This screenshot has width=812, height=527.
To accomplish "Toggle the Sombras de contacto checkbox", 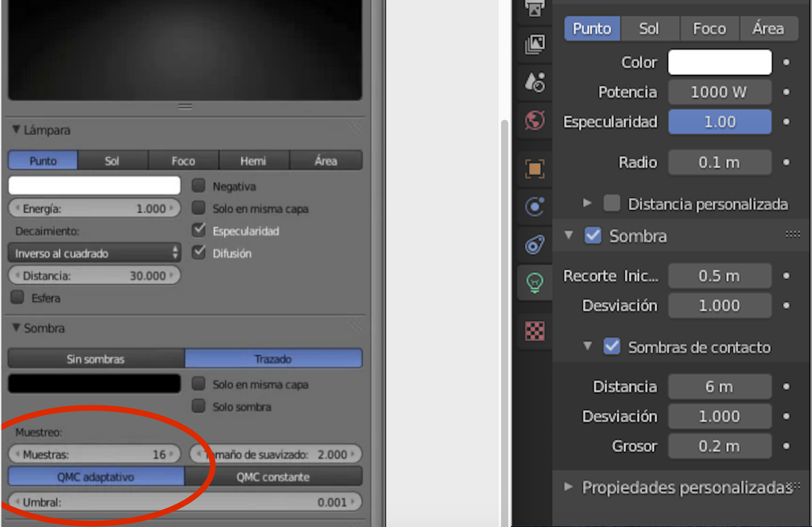I will tap(612, 346).
